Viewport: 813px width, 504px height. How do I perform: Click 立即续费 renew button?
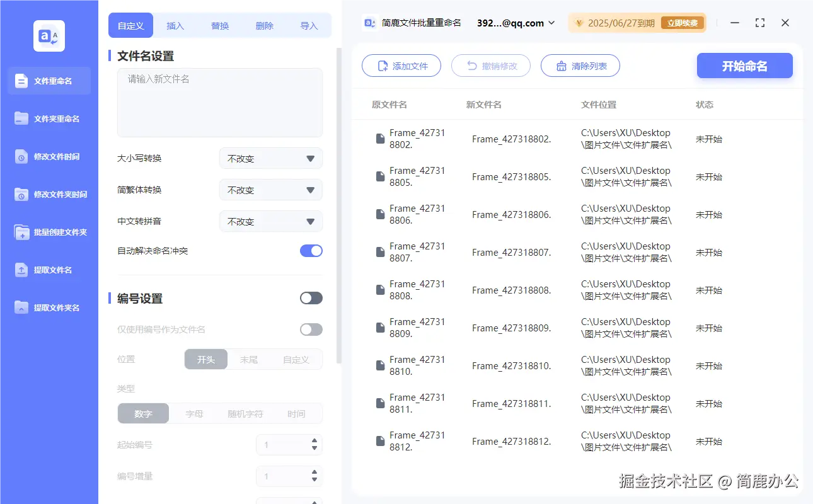click(683, 23)
